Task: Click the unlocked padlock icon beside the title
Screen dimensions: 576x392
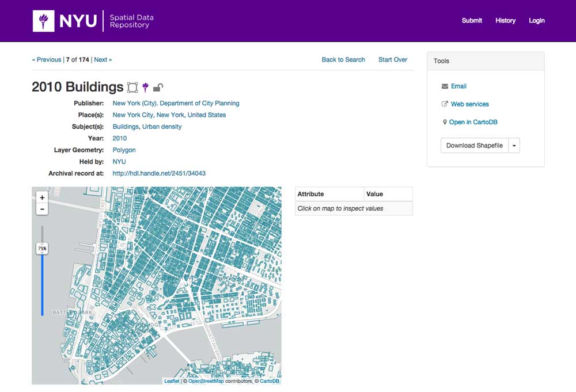Action: click(158, 87)
